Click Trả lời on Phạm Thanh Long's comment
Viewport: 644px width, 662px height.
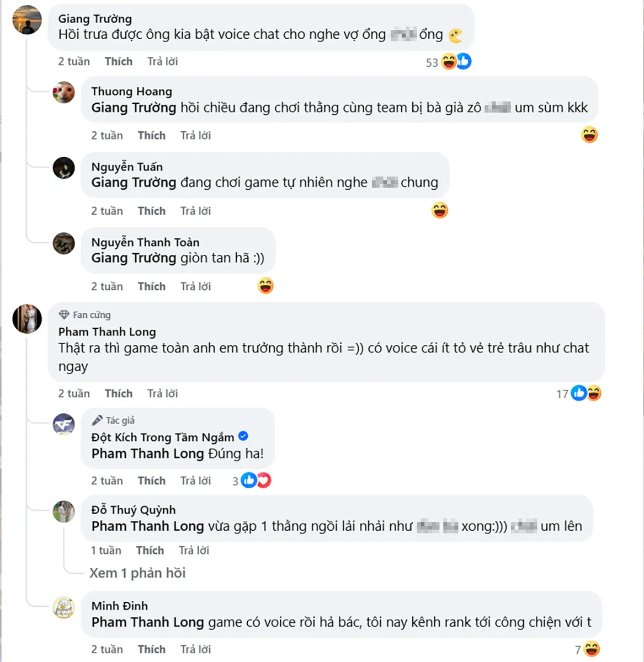point(162,393)
